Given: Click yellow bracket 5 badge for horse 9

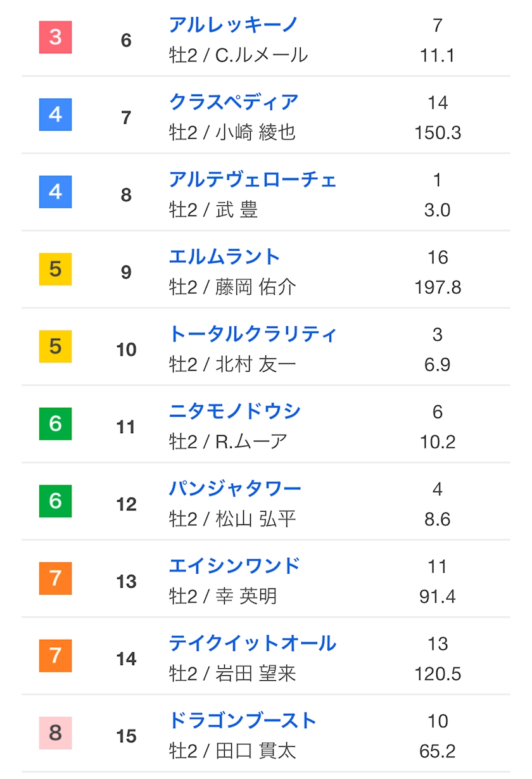Looking at the screenshot, I should 56,269.
